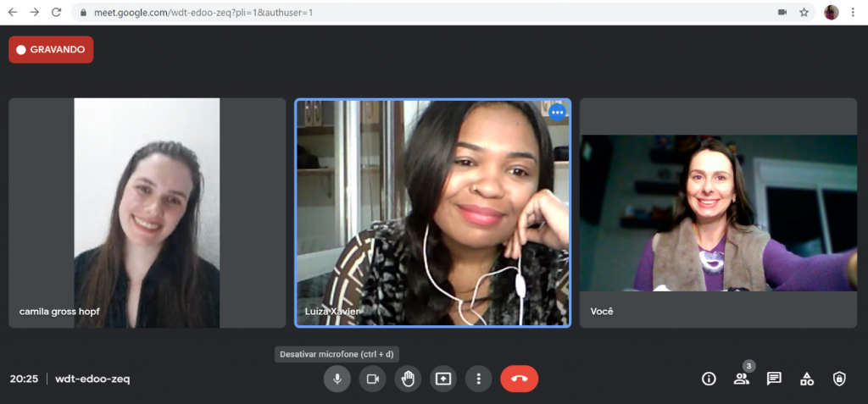The width and height of the screenshot is (868, 404).
Task: Open Chrome's three-dot browser menu
Action: [854, 13]
